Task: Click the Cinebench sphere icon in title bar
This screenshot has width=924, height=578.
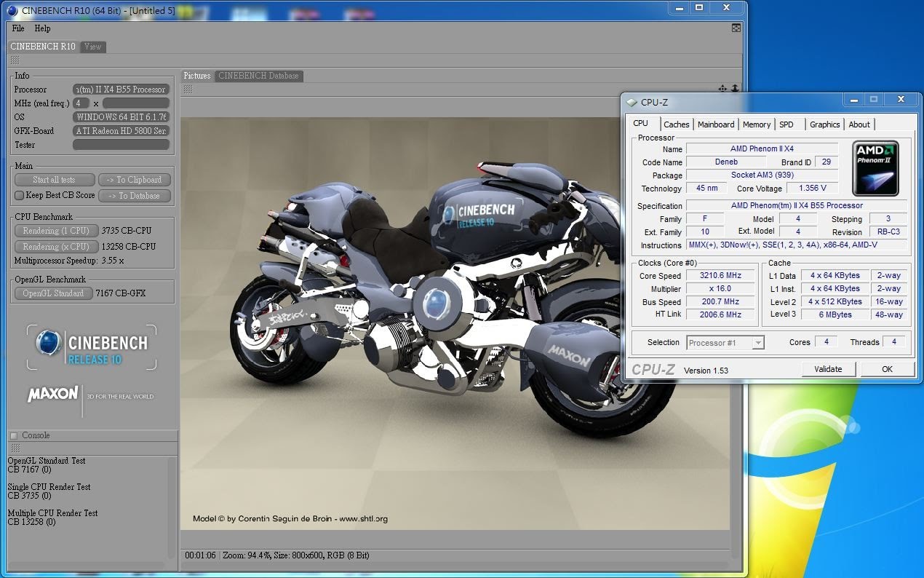Action: point(12,9)
